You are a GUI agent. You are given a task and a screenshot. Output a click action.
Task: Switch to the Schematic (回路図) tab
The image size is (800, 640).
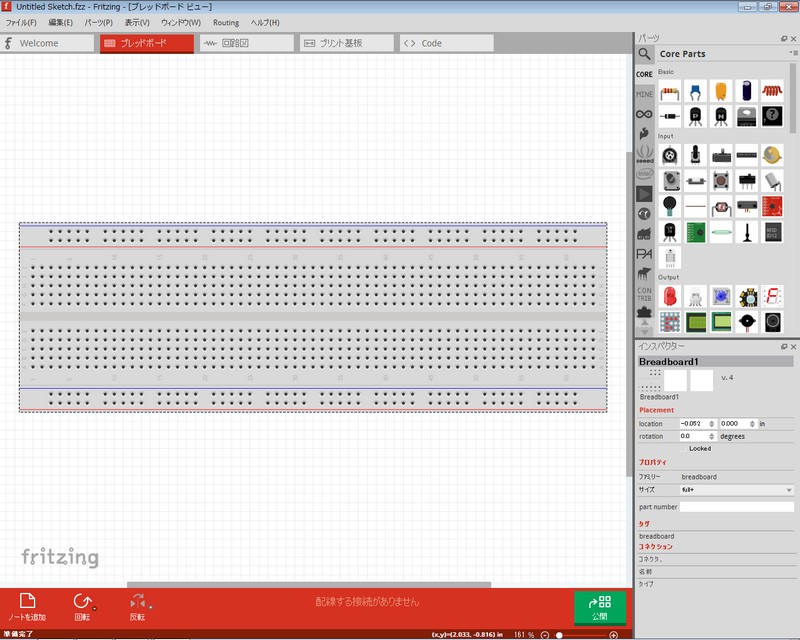pyautogui.click(x=247, y=43)
